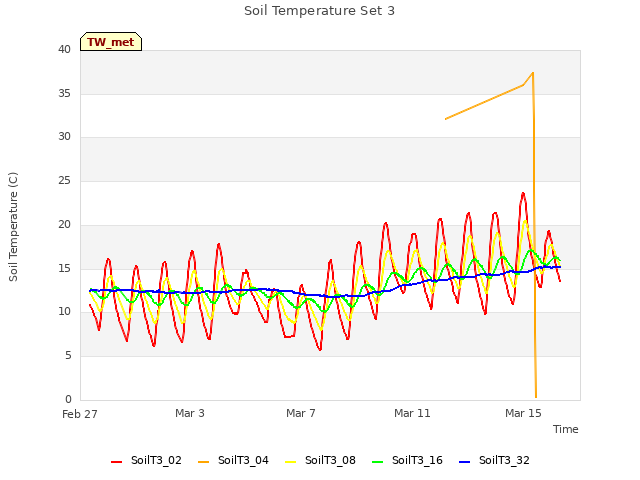This screenshot has width=640, height=480.
Task: Click the 5 y-axis tick label
Action: [68, 356]
